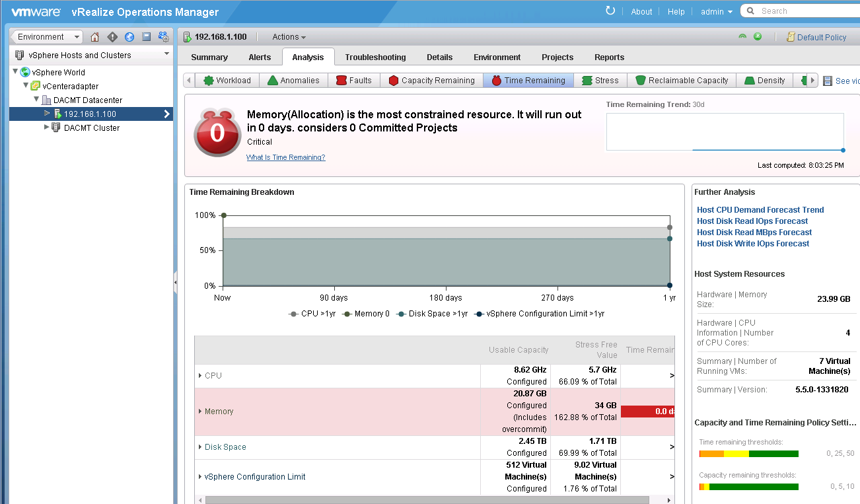Switch to the Environment tab
The width and height of the screenshot is (860, 504).
(x=497, y=57)
